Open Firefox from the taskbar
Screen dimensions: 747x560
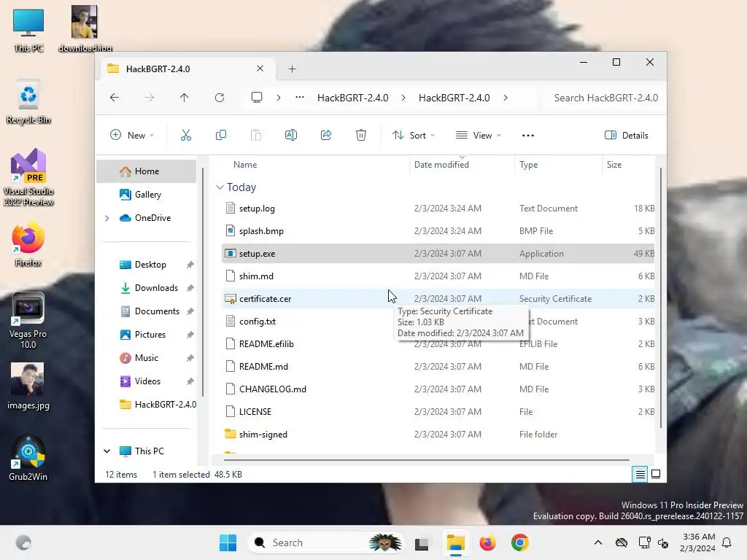pos(487,542)
